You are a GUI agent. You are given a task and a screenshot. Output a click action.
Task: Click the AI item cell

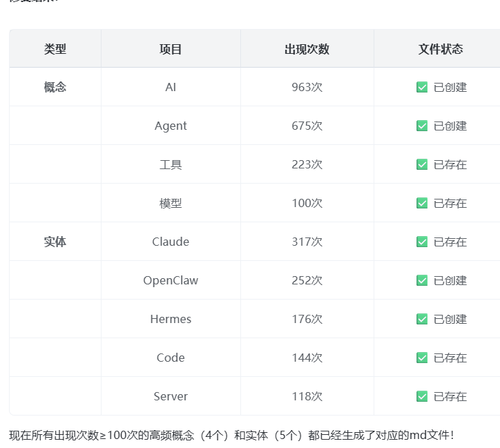(x=171, y=87)
